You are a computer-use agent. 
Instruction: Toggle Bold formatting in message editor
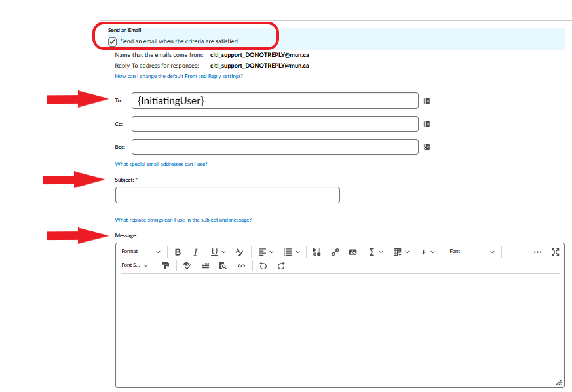coord(178,252)
